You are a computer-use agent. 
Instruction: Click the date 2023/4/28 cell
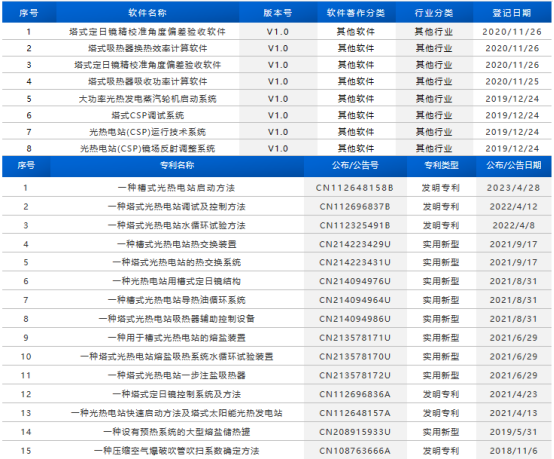(x=514, y=188)
